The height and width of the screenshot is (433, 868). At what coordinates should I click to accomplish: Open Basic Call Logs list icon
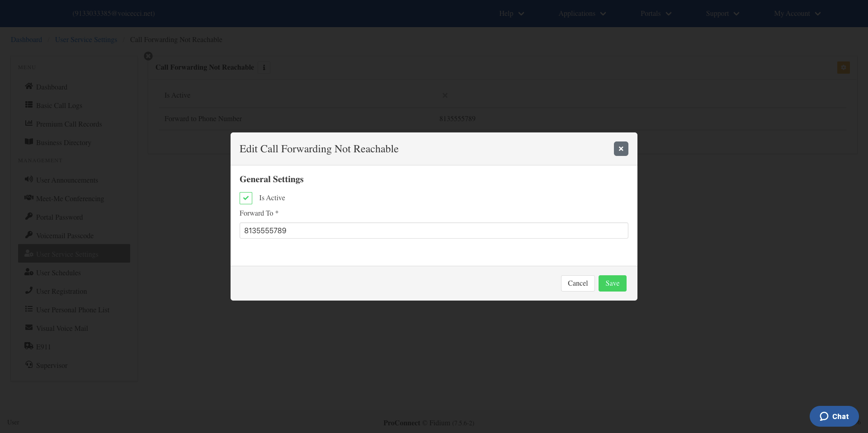pyautogui.click(x=29, y=105)
